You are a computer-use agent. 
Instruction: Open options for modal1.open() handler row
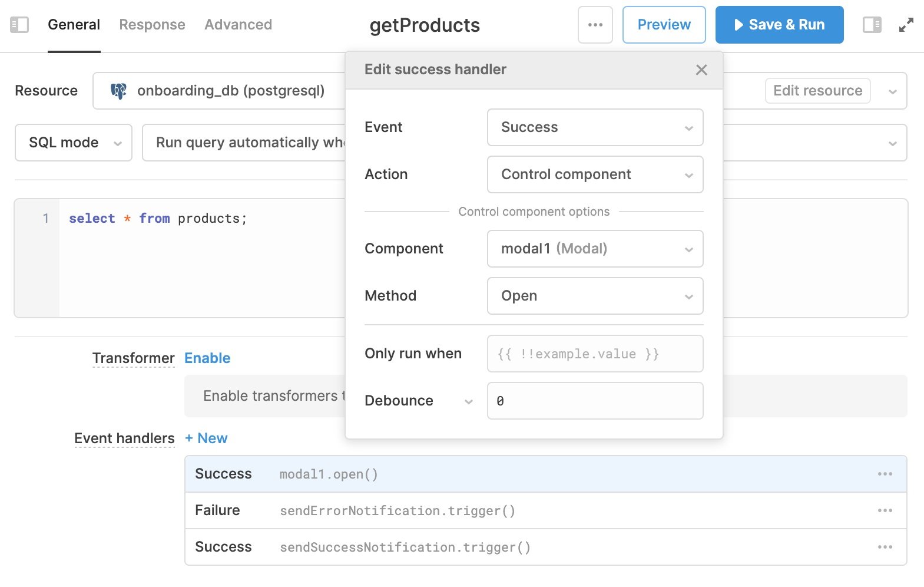[885, 474]
